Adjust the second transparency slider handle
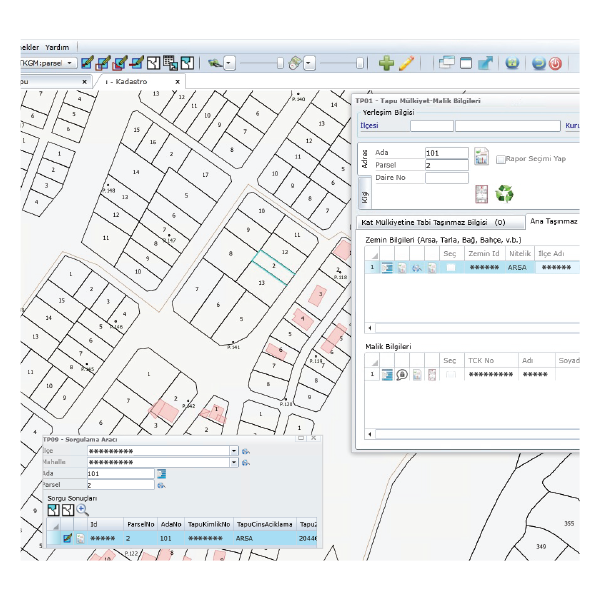The width and height of the screenshot is (600, 600). coord(359,63)
